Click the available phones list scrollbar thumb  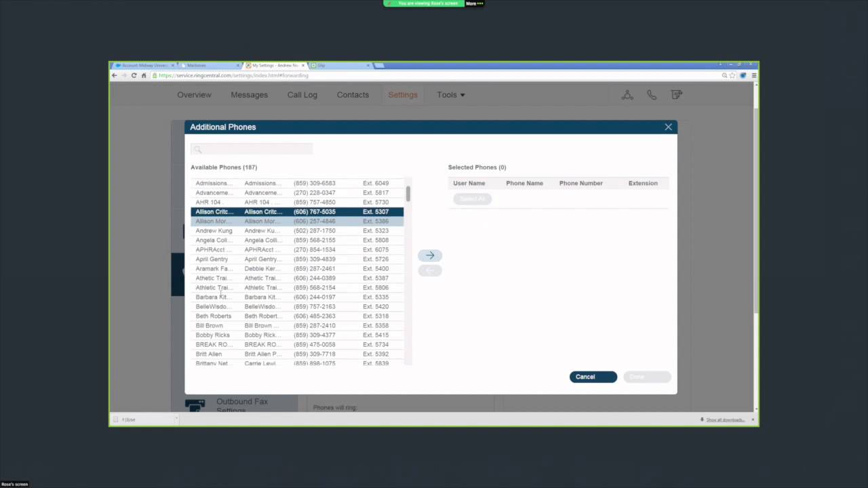pyautogui.click(x=408, y=194)
